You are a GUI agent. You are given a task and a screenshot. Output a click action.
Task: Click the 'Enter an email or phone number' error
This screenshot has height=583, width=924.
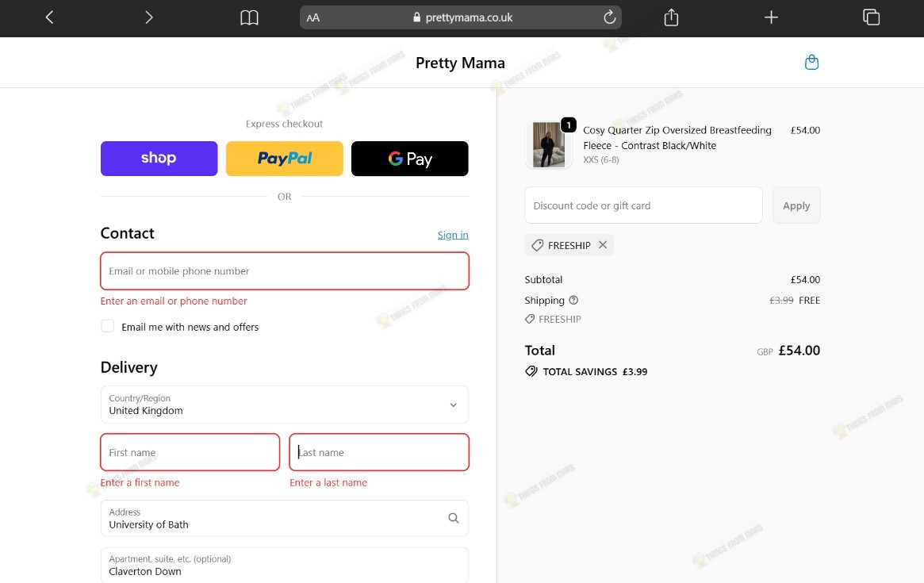click(x=174, y=301)
